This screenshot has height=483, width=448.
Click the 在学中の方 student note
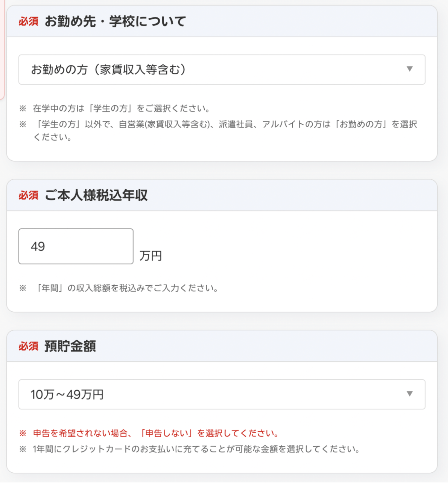122,109
